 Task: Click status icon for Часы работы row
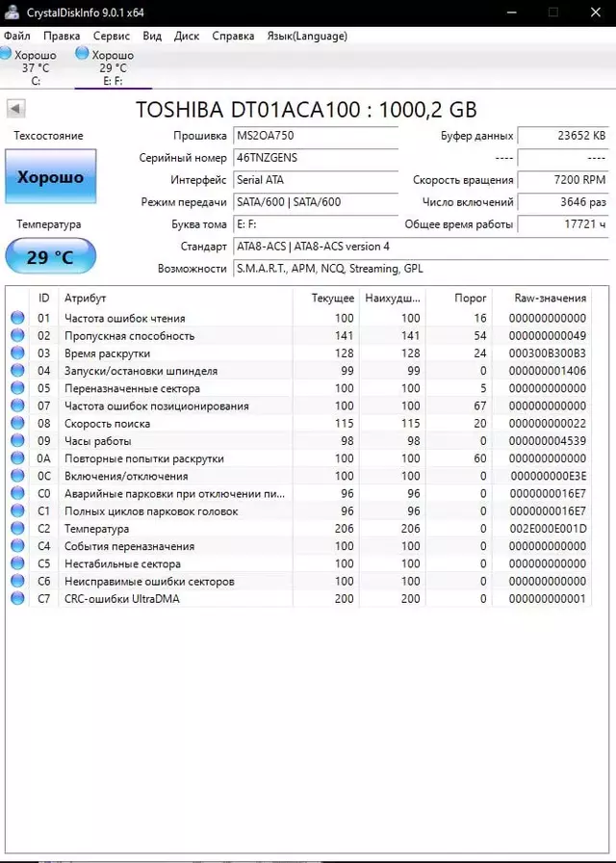point(17,441)
